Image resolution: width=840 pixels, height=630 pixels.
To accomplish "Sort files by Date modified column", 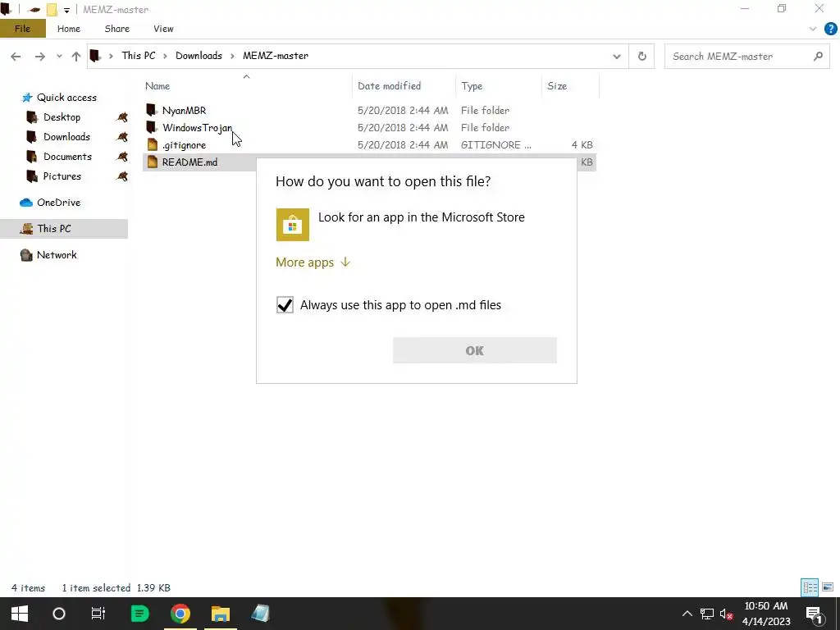I will click(389, 86).
